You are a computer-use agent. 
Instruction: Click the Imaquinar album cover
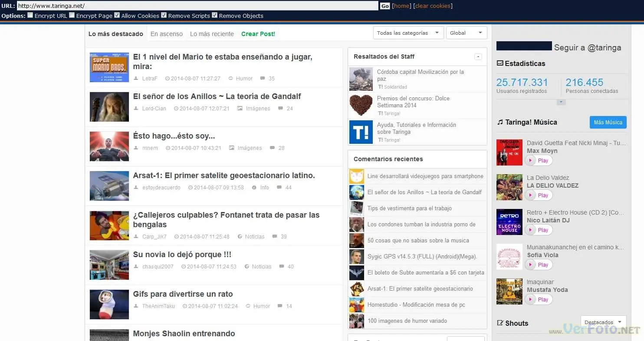coord(509,291)
